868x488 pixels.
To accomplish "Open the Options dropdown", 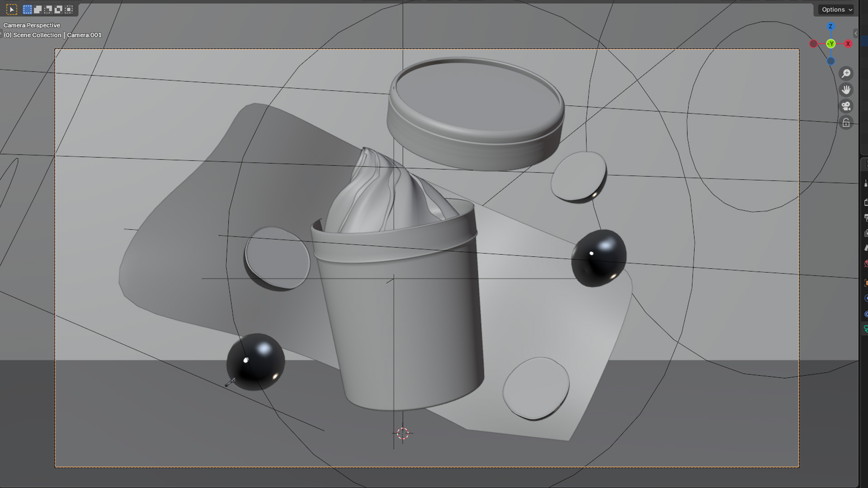I will tap(837, 9).
